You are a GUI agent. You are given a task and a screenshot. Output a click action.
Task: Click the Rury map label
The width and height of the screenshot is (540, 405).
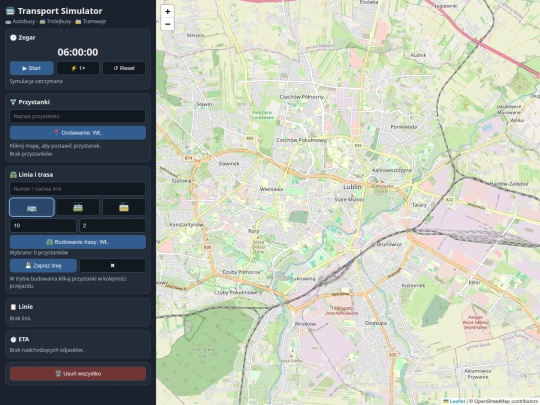(x=253, y=231)
